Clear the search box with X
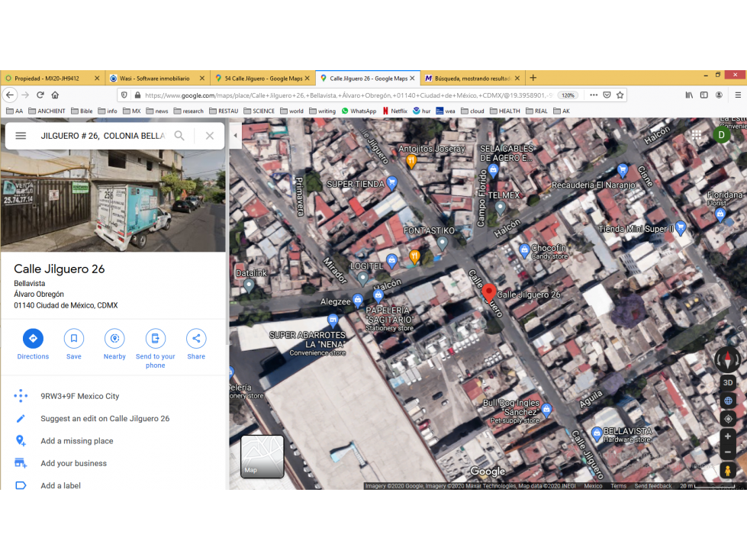747x560 pixels. [210, 136]
